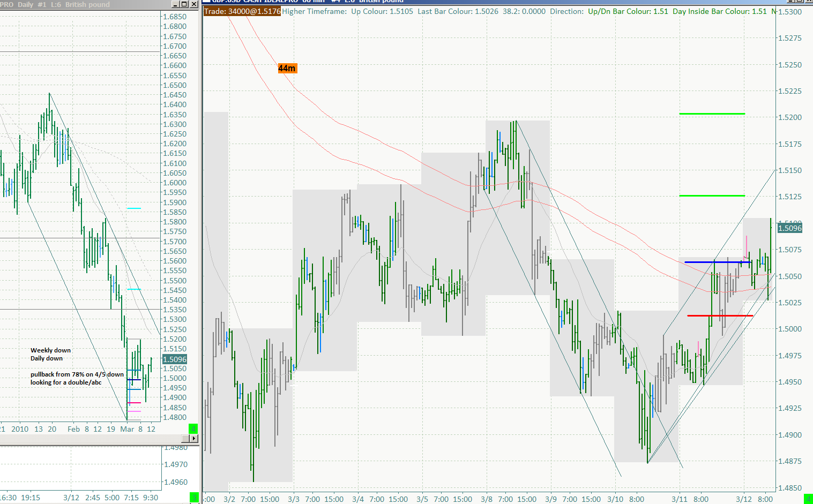Close the Daily British pound chart window
The height and width of the screenshot is (504, 813).
coord(194,4)
